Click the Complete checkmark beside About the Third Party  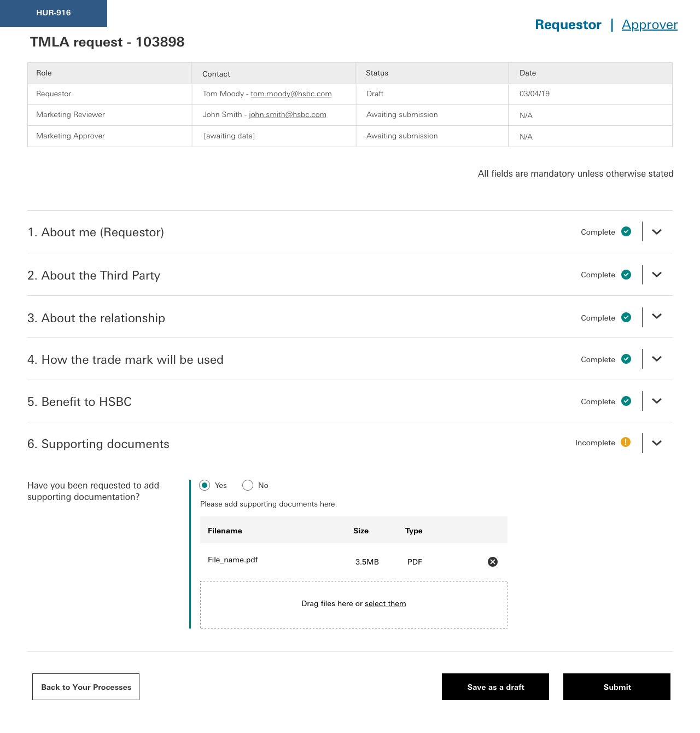626,275
